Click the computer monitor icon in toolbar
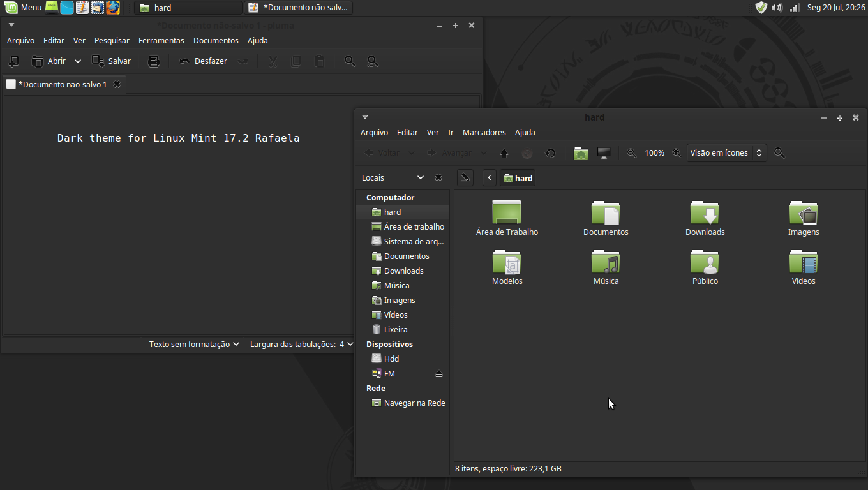Screen dimensions: 868x490 coord(604,153)
